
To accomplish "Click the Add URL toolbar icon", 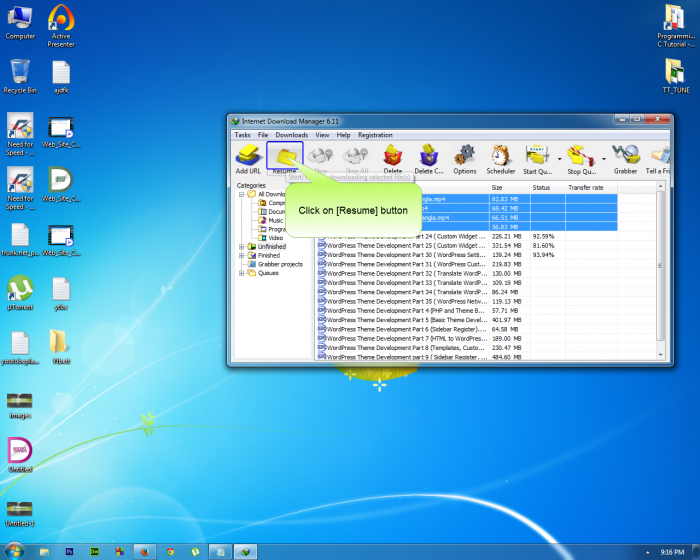I will point(248,156).
